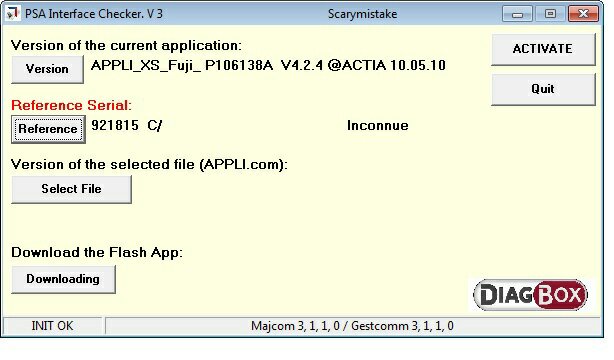Click the Reference button
Image resolution: width=614 pixels, height=360 pixels.
[x=48, y=129]
